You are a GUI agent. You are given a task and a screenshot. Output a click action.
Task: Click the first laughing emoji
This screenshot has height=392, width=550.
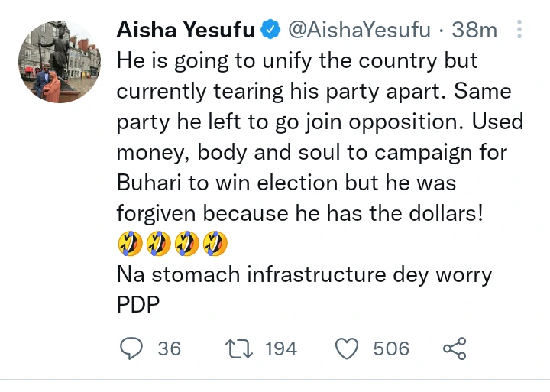(130, 244)
